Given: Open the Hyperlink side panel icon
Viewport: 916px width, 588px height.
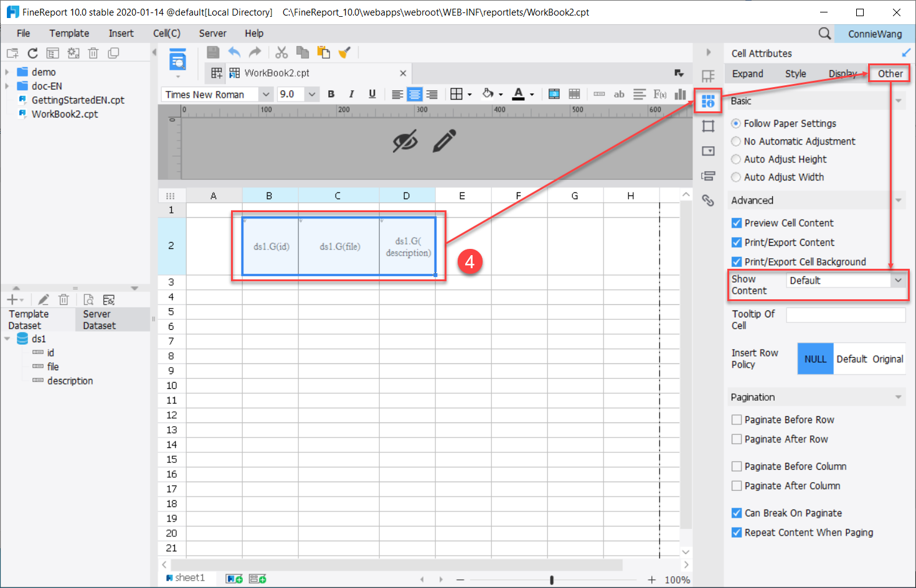Looking at the screenshot, I should pos(708,200).
